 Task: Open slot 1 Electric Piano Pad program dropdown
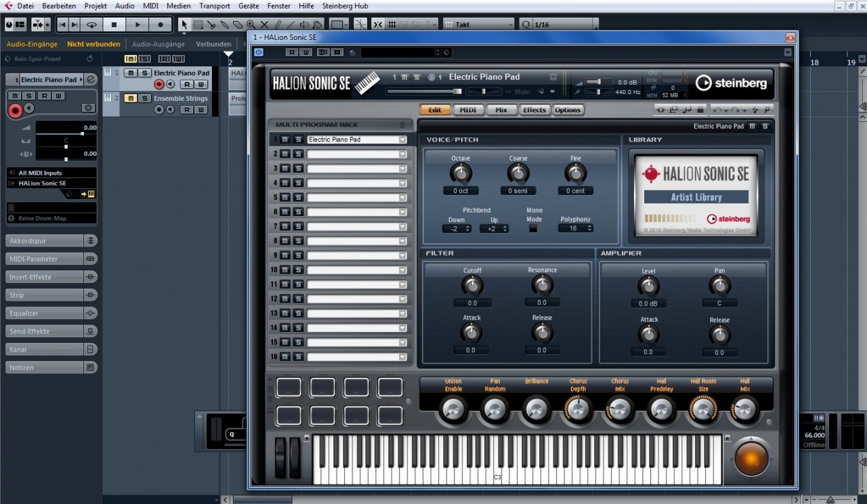coord(402,140)
